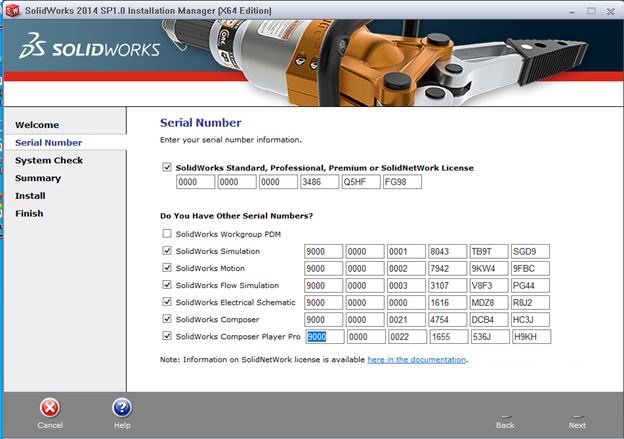
Task: Uncheck the SolidWorks Simulation checkbox
Action: click(x=167, y=250)
